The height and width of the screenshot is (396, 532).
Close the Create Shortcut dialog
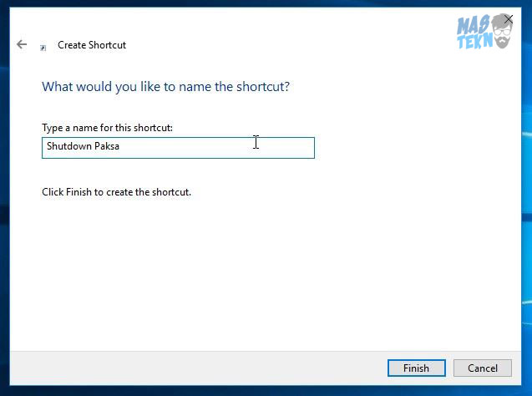[509, 19]
